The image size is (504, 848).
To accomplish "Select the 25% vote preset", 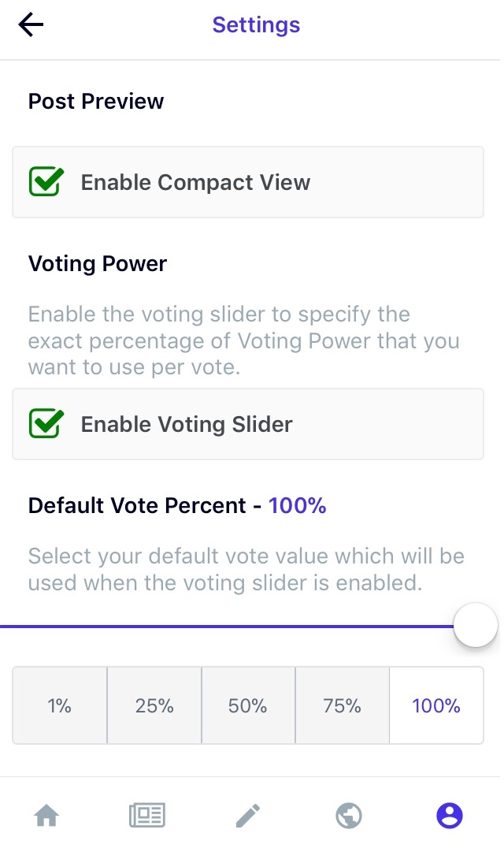I will [154, 705].
